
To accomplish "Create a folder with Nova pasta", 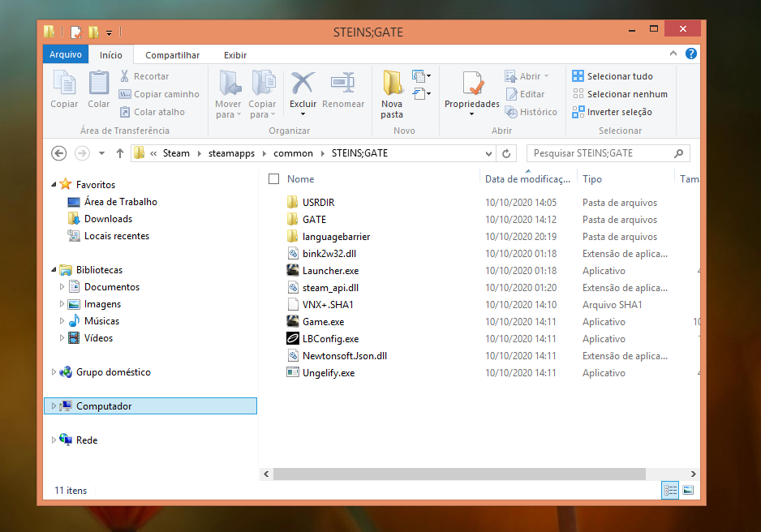I will 392,94.
